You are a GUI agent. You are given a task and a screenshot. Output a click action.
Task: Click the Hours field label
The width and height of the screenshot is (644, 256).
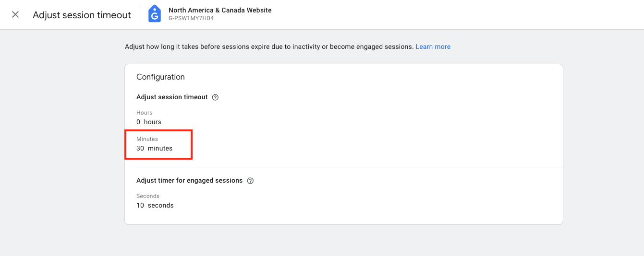tap(144, 113)
